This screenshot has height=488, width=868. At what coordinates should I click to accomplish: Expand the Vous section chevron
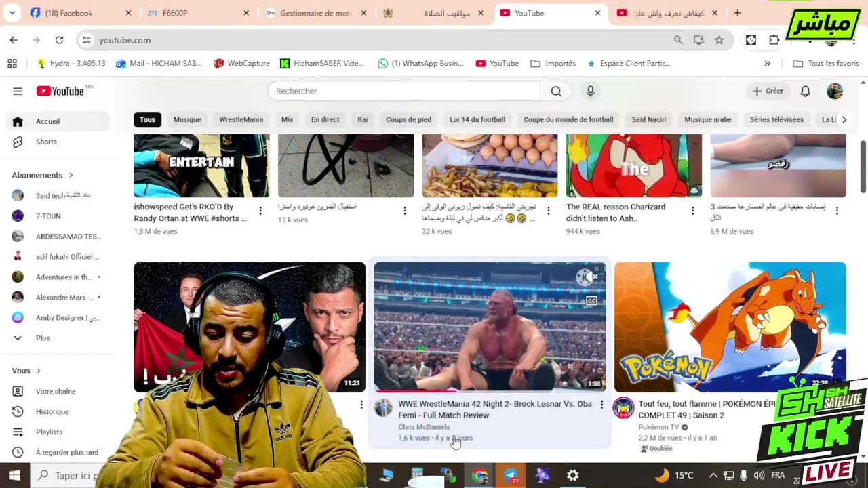pyautogui.click(x=39, y=371)
